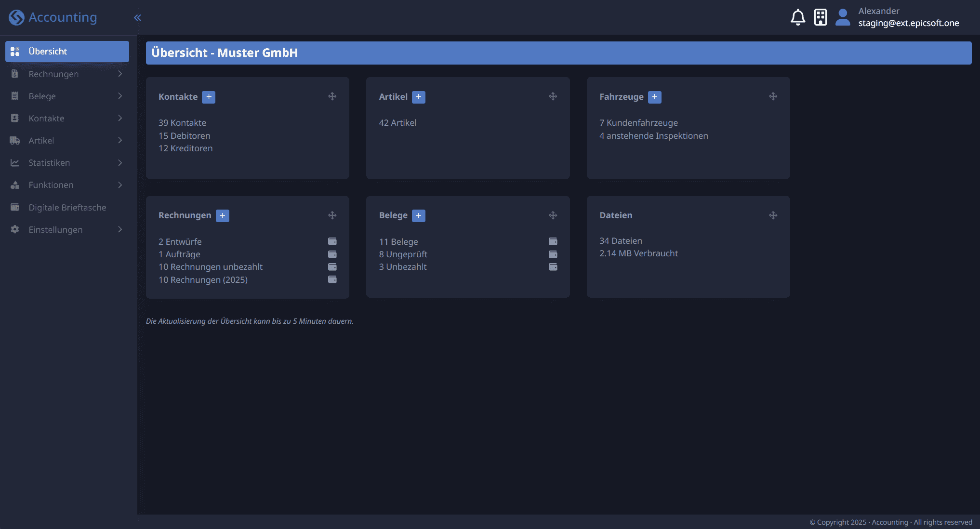This screenshot has width=980, height=529.
Task: Open wallet icon beside 10 Rechnungen unbezahlt
Action: click(x=332, y=266)
